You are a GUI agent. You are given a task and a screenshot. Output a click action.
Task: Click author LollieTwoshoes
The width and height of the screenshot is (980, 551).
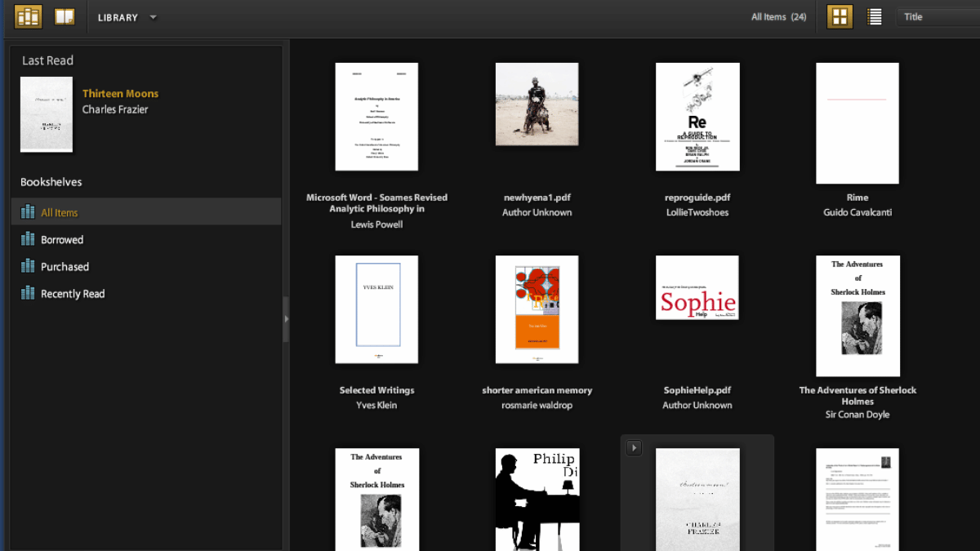pos(697,212)
